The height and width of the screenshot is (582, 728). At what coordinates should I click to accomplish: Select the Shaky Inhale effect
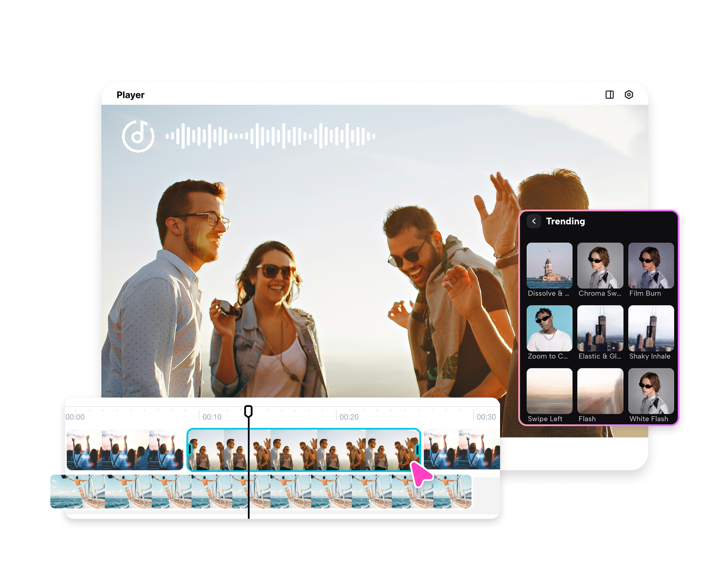pos(650,328)
